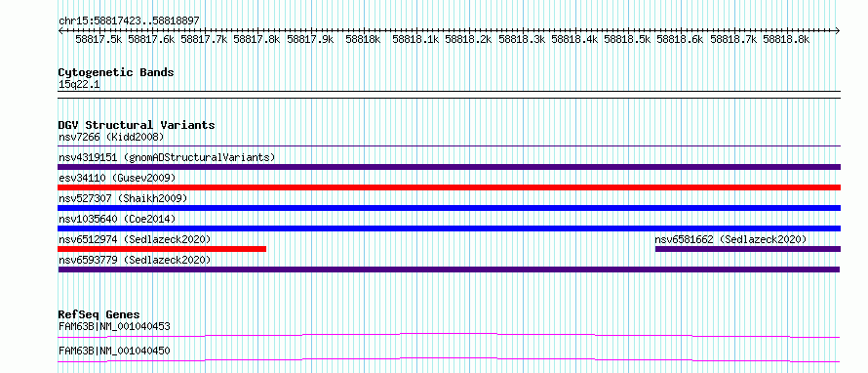This screenshot has width=868, height=373.
Task: Click the 15q22.1 cytogenetic band bar
Action: (449, 95)
